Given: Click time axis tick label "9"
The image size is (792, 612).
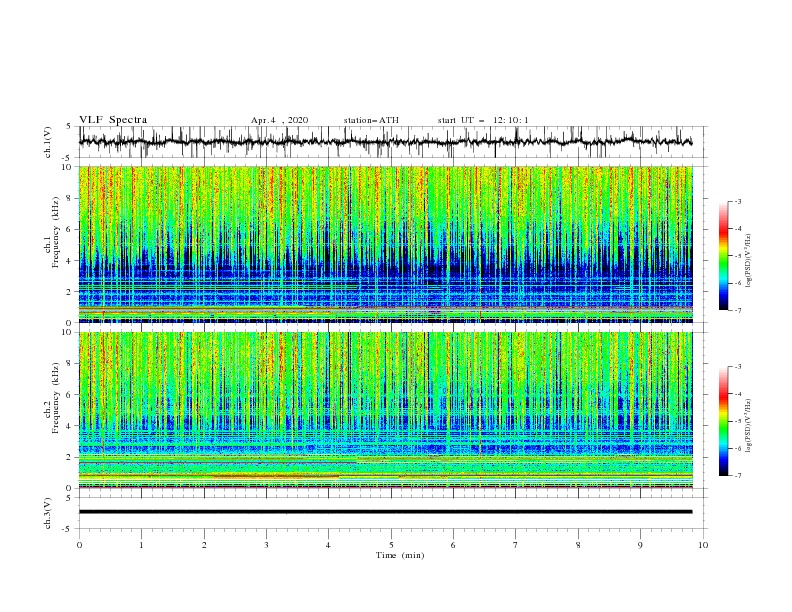Looking at the screenshot, I should tap(640, 545).
